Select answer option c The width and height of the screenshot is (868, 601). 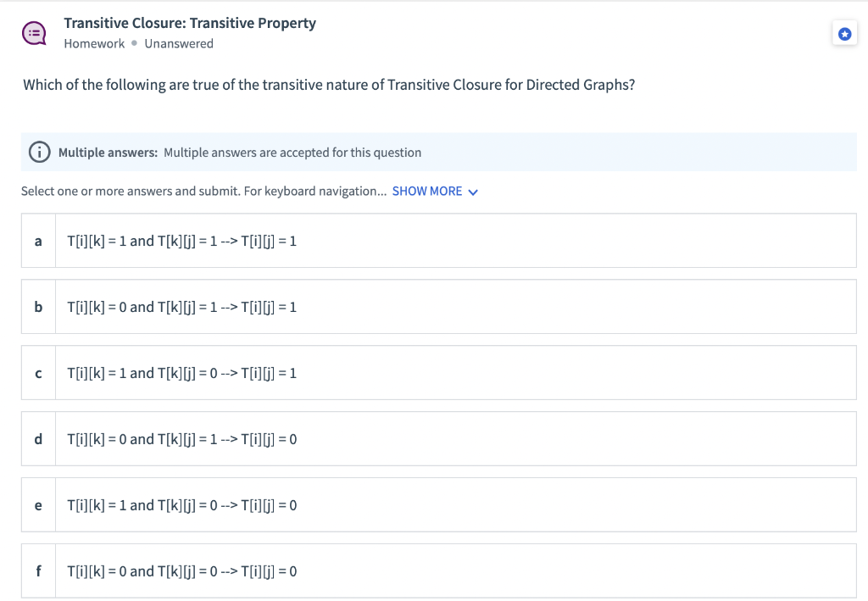pyautogui.click(x=439, y=373)
